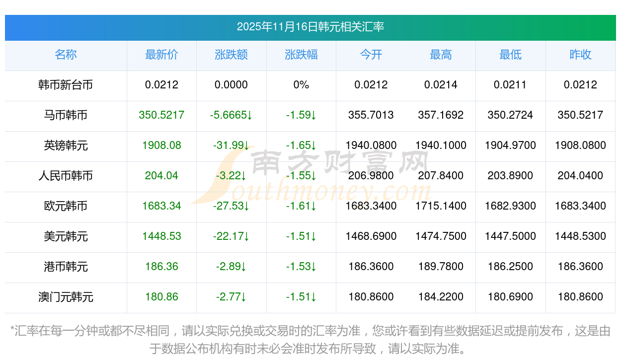Select the 人民币韩币 row name

[x=66, y=176]
